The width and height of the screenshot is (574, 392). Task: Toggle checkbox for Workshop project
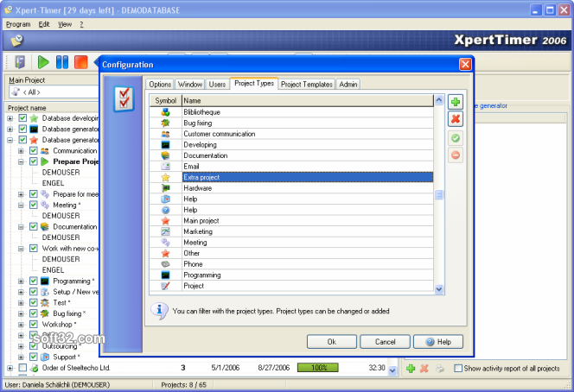pos(34,325)
